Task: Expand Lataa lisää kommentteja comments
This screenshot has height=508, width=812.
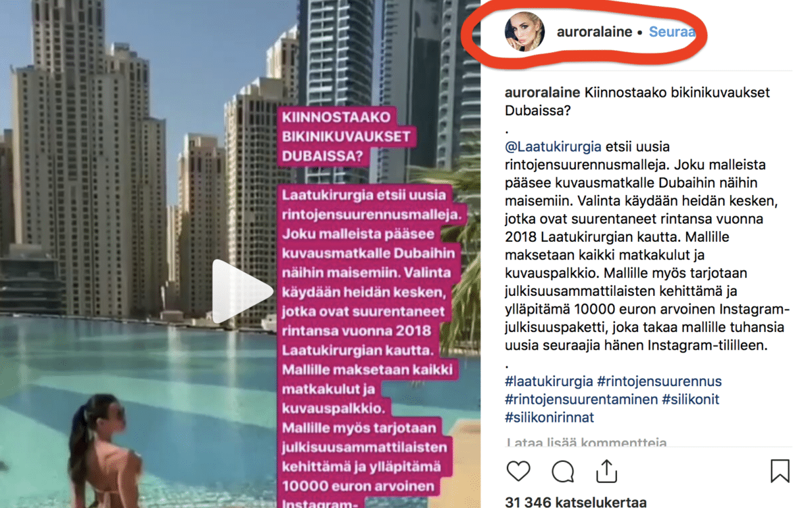Action: click(x=587, y=443)
